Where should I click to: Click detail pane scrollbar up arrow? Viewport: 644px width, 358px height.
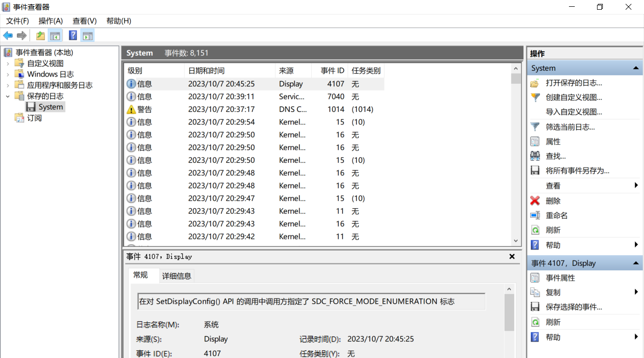point(509,289)
